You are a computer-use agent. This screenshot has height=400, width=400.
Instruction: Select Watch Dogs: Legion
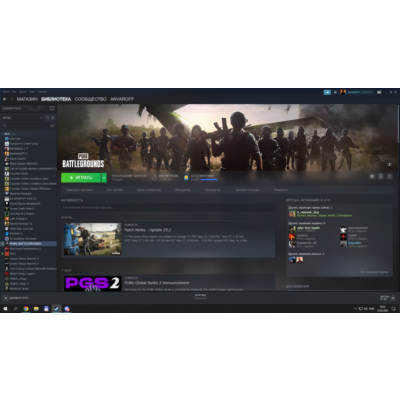click(x=22, y=274)
